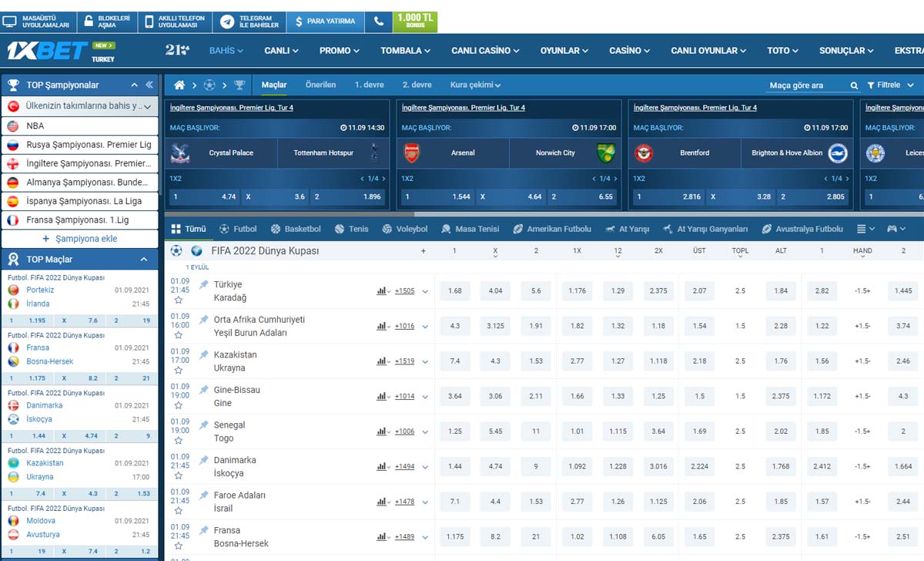Open NBA in the championships list
This screenshot has width=924, height=561.
79,126
